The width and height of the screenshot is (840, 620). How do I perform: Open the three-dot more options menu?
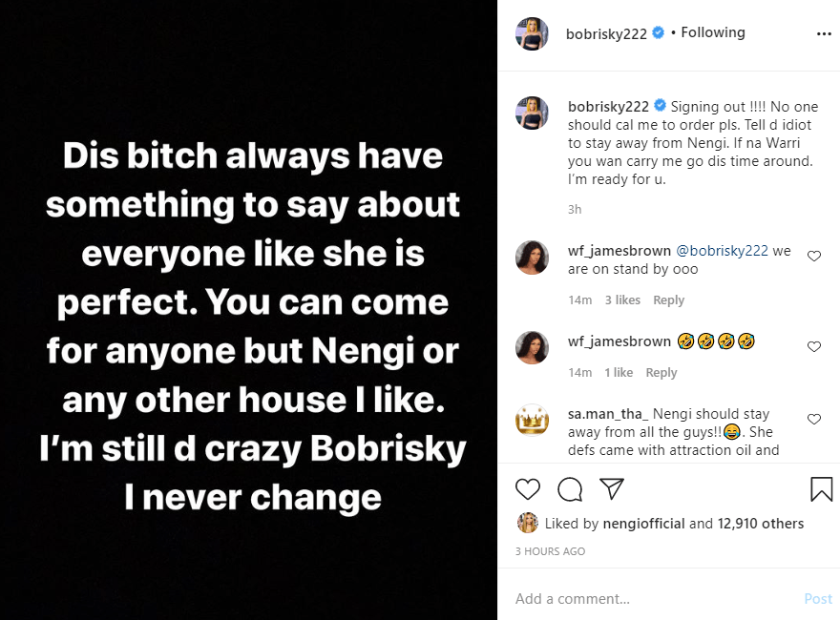tap(824, 33)
